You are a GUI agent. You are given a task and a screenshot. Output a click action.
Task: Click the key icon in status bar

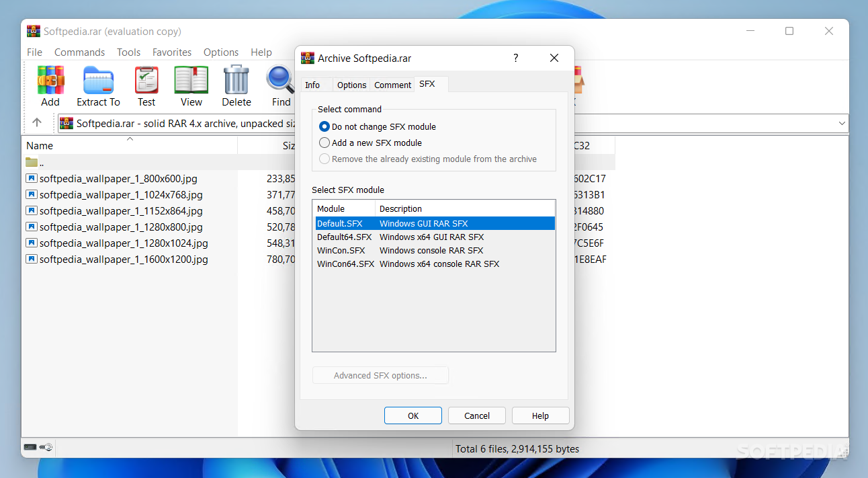[46, 447]
